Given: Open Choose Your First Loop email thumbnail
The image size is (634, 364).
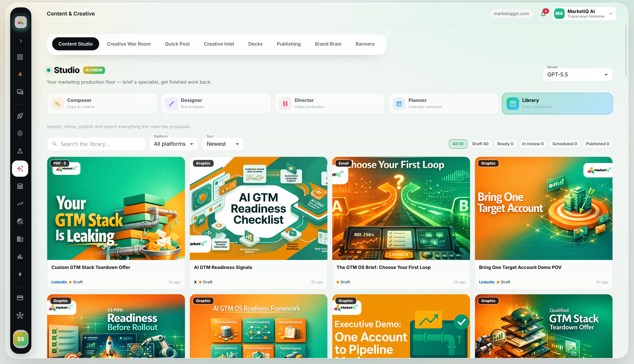Looking at the screenshot, I should [x=401, y=209].
